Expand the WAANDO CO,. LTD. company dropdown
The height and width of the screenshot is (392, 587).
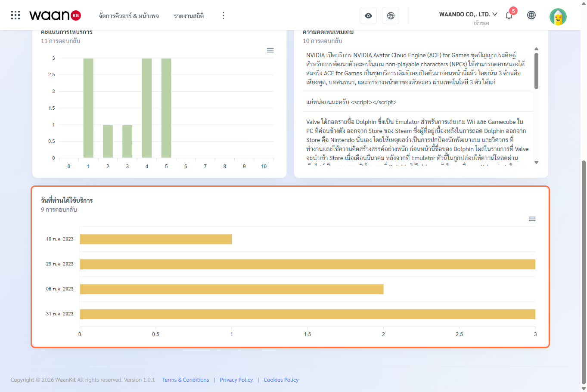[468, 14]
